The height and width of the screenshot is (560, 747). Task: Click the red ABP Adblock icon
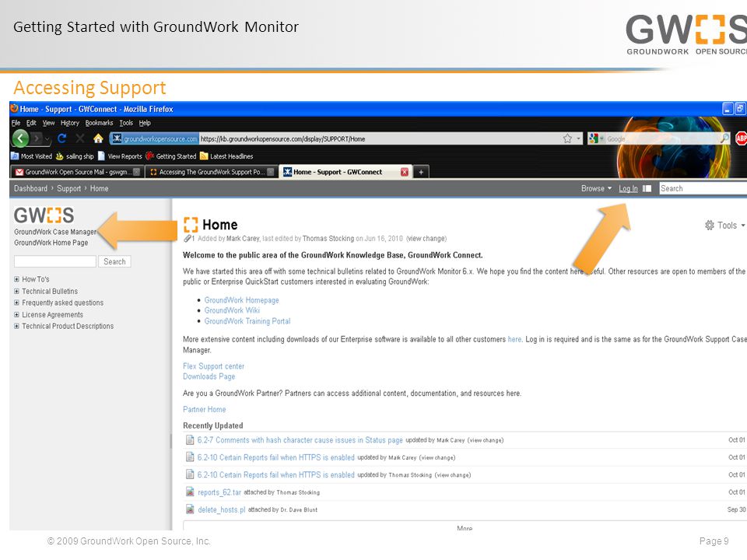click(741, 138)
